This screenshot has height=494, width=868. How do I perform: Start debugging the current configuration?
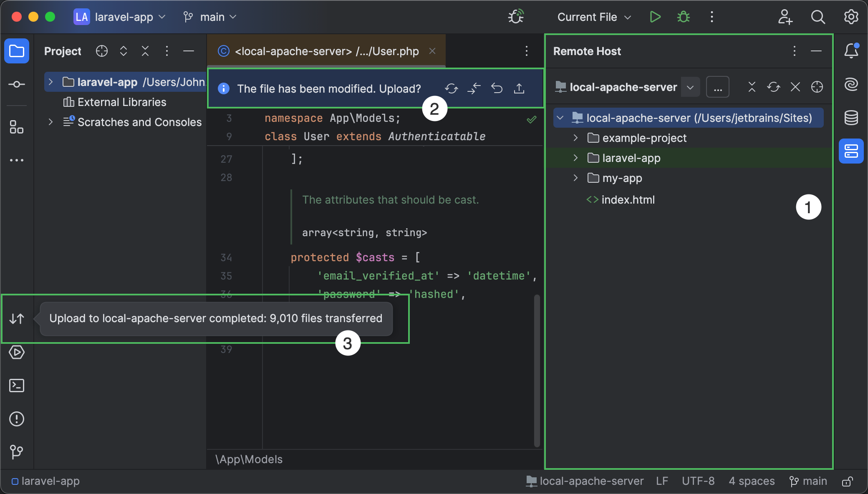(x=683, y=17)
